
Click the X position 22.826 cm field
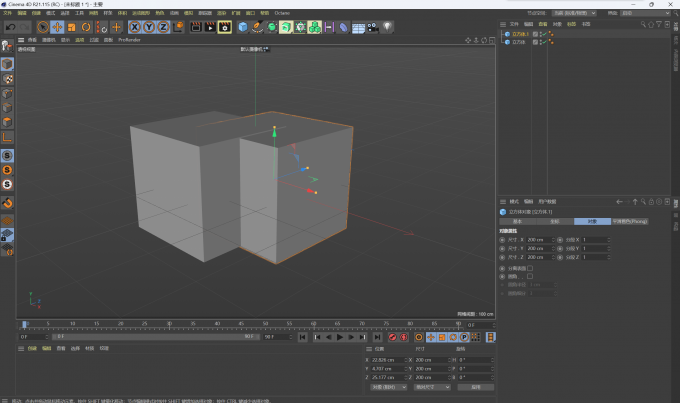(x=387, y=360)
